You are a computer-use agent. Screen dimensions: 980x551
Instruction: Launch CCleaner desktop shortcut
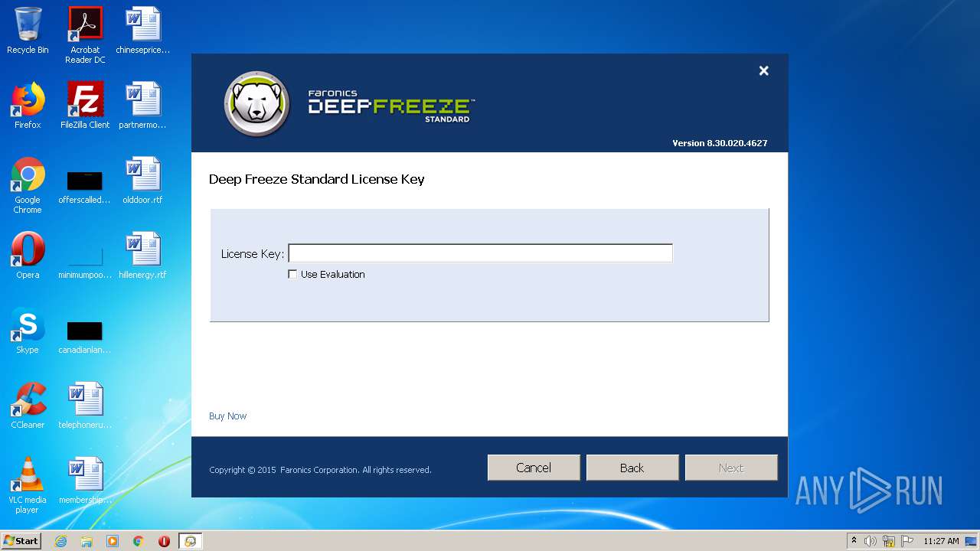point(28,406)
